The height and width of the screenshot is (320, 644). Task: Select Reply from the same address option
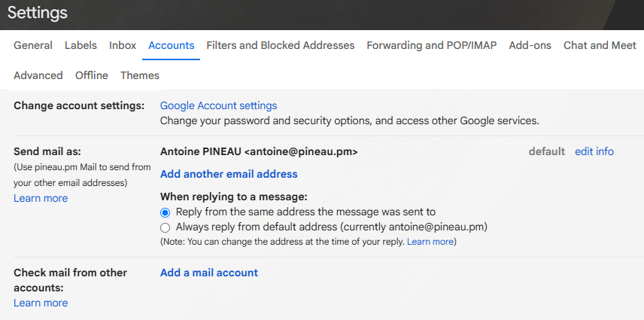tap(166, 212)
